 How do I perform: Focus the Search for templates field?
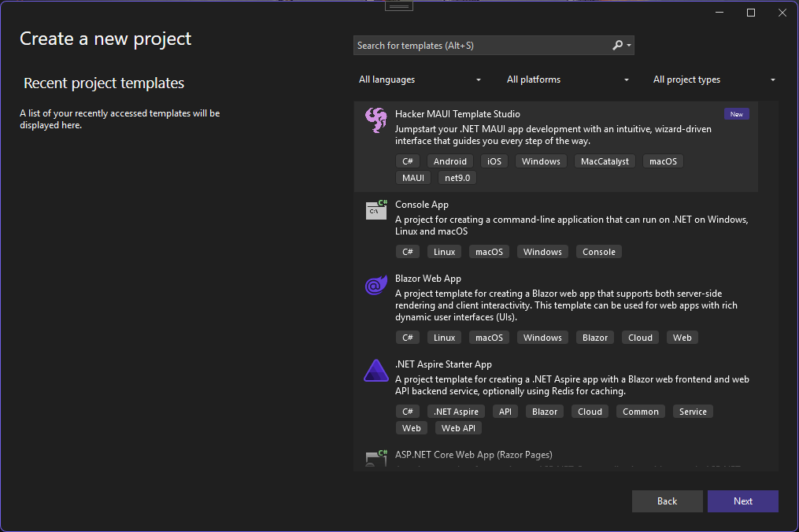click(480, 46)
